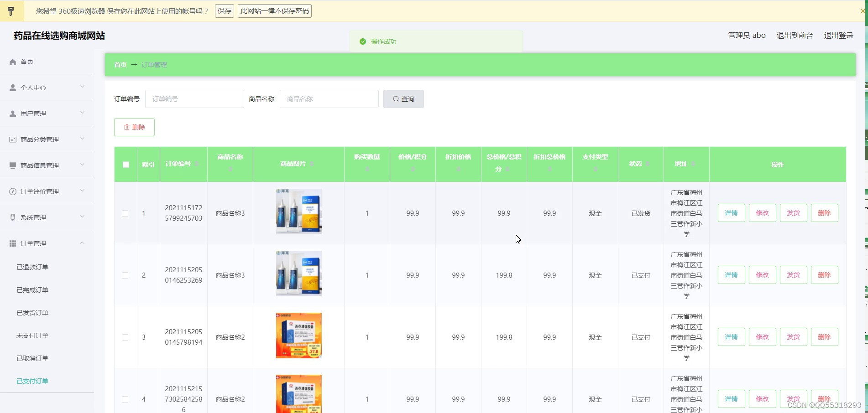This screenshot has height=413, width=868.
Task: Open 未支付订单 submenu item
Action: coord(32,336)
